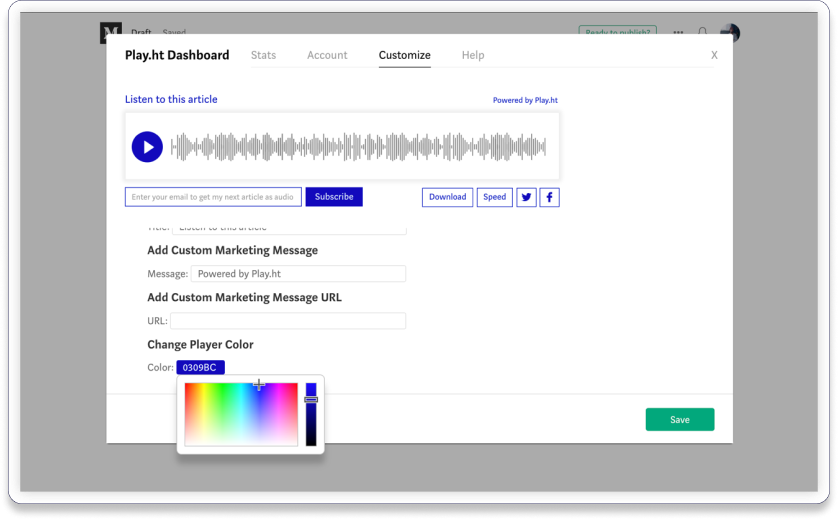This screenshot has width=838, height=520.
Task: Click the Change Player Color heading
Action: point(200,345)
